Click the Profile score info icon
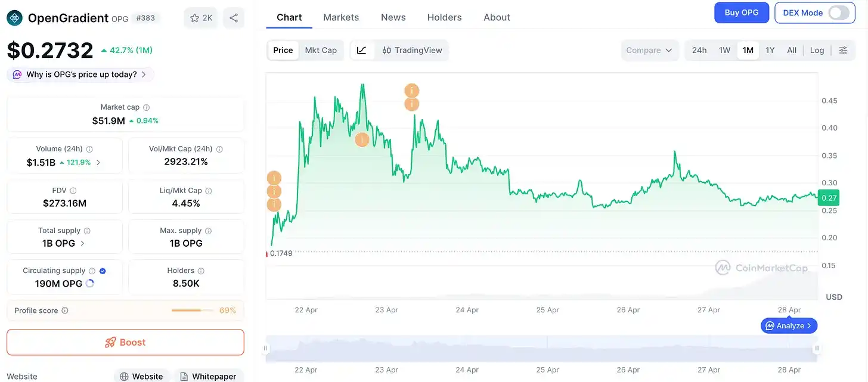Screen dimensions: 868x382 click(65, 310)
